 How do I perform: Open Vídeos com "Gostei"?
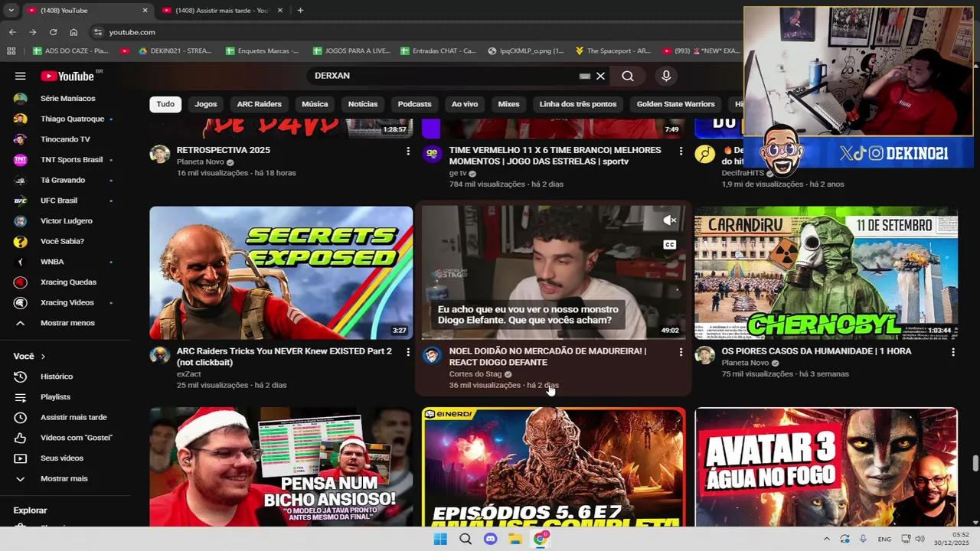[77, 438]
